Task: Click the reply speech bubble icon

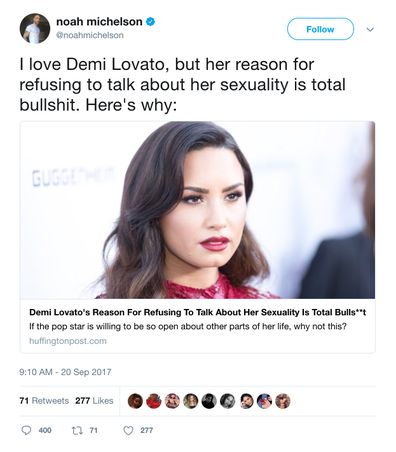Action: coord(26,430)
